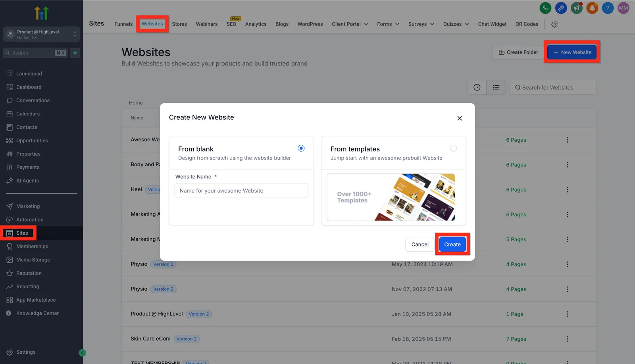Switch to the WordPress tab
Image resolution: width=635 pixels, height=364 pixels.
pyautogui.click(x=310, y=24)
